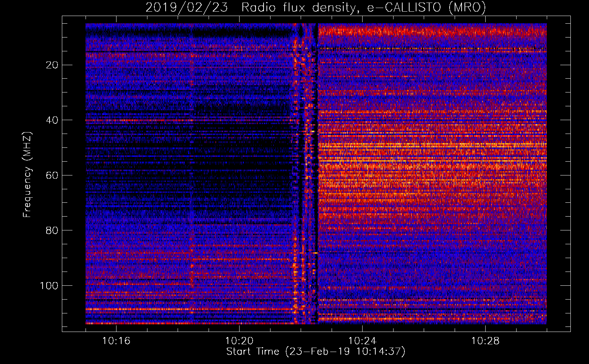Click the plot title 'Radio flux density, e-CALLISTO (MRO)'
This screenshot has height=364, width=589.
tap(364, 8)
